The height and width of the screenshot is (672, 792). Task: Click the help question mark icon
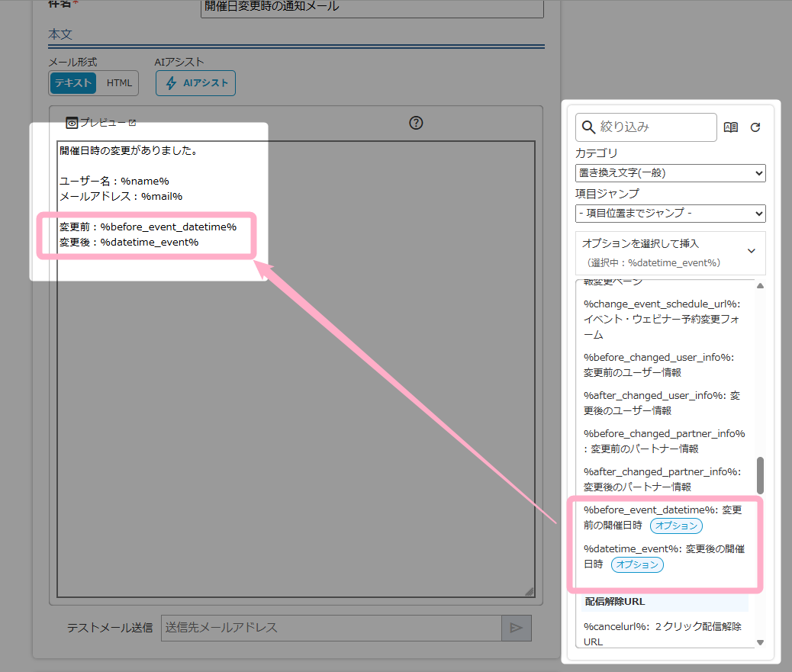pyautogui.click(x=416, y=123)
